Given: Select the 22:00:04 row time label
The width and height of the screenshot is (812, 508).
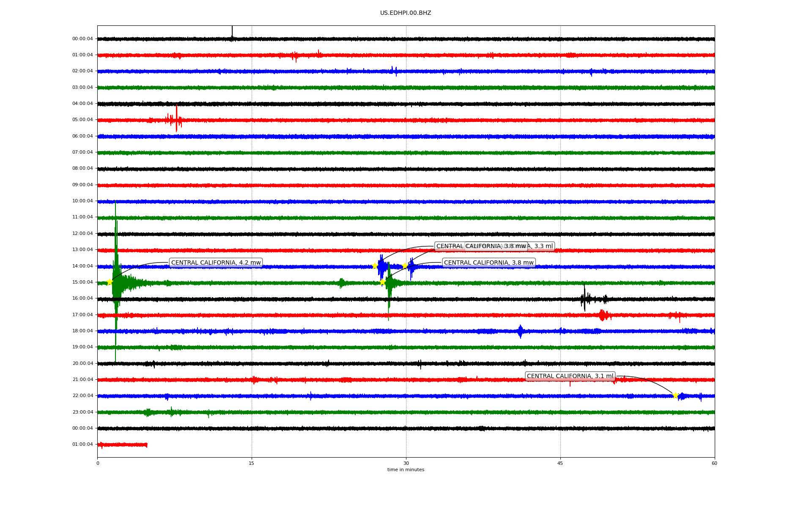Looking at the screenshot, I should pos(82,395).
